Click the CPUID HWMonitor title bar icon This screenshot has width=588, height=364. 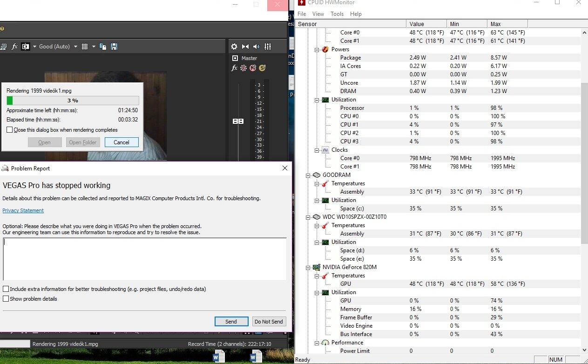[302, 3]
